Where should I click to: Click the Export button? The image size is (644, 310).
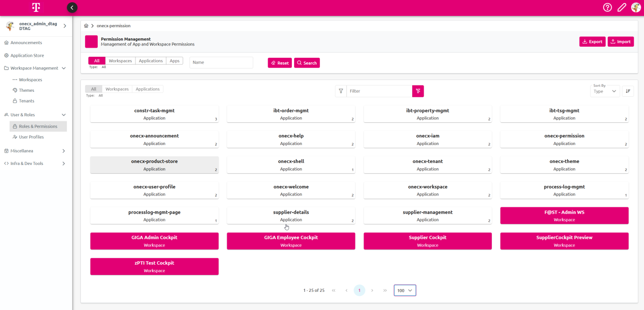pyautogui.click(x=592, y=41)
